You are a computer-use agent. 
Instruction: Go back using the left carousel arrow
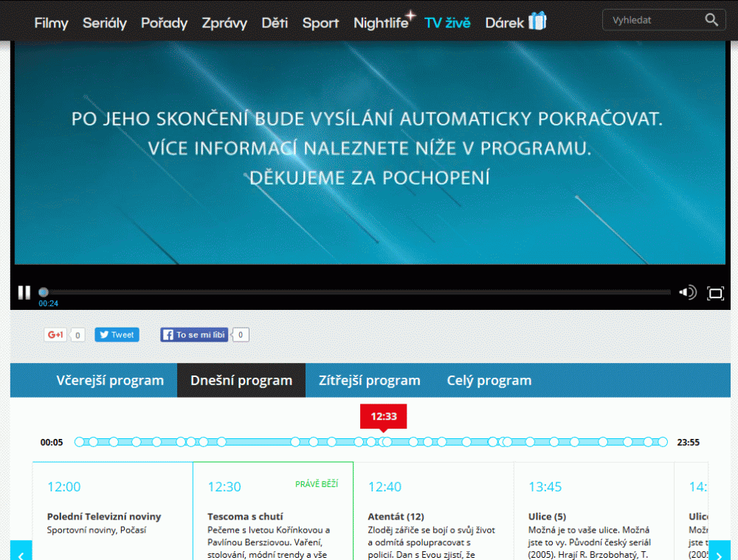click(21, 552)
